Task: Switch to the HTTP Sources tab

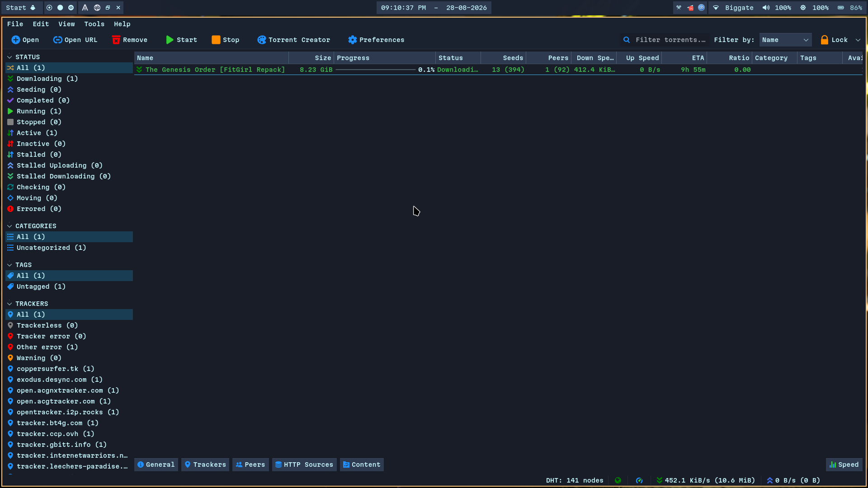Action: click(304, 465)
